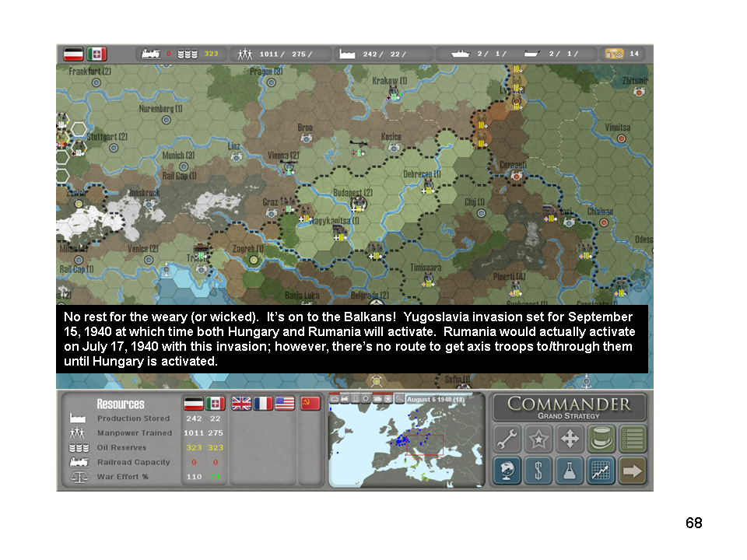Click the globe diplomacy button
This screenshot has width=747, height=560.
pos(507,470)
